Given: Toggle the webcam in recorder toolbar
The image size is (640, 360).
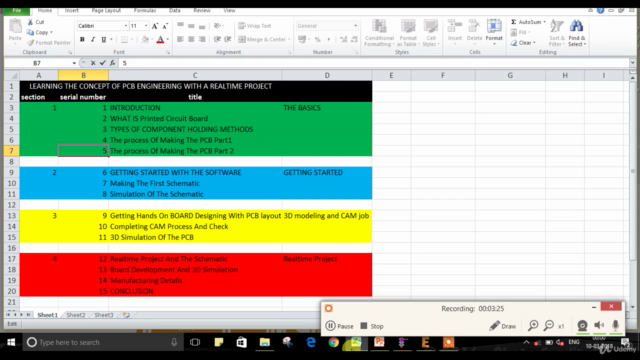Looking at the screenshot, I should click(582, 325).
